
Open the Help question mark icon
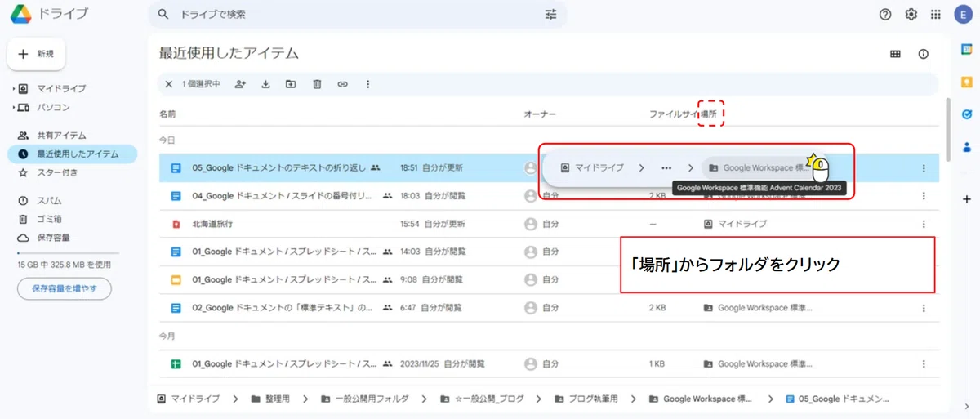pyautogui.click(x=885, y=15)
